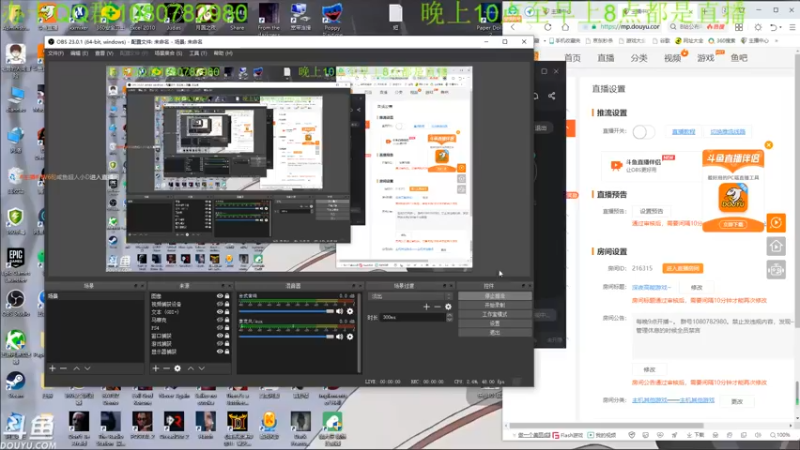
Task: Click the room category link
Action: click(673, 400)
